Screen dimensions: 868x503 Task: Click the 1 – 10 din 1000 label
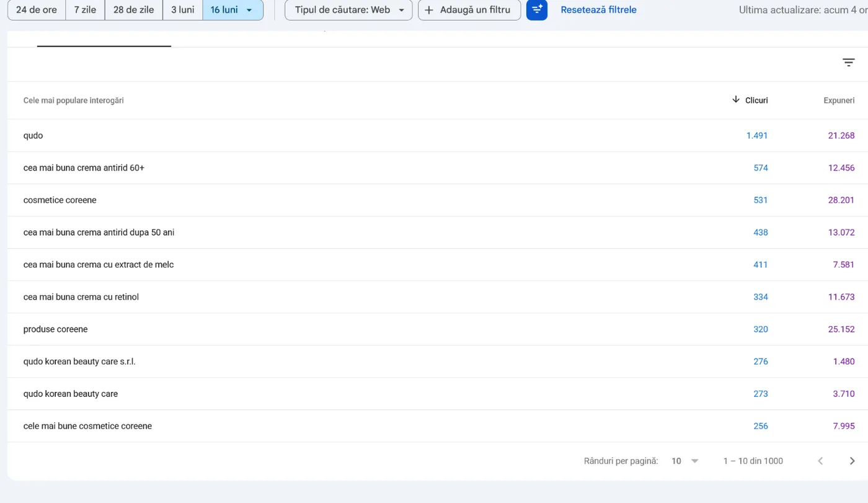click(x=753, y=461)
